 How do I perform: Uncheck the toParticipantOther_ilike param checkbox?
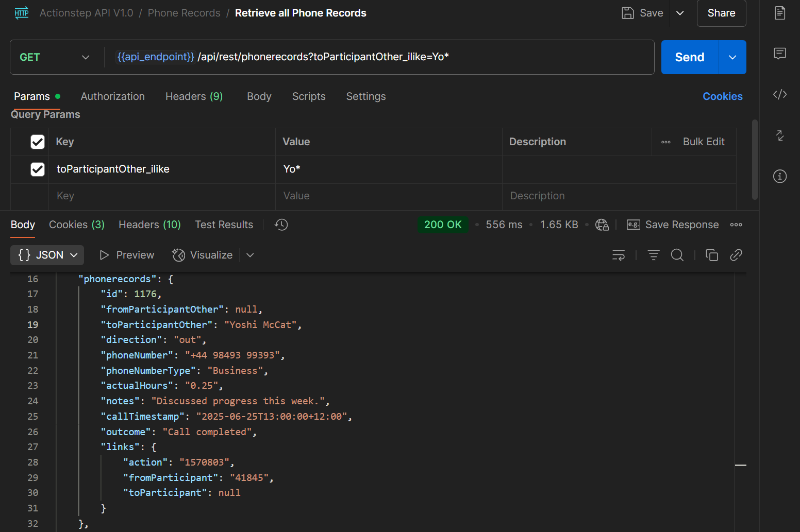click(x=38, y=169)
